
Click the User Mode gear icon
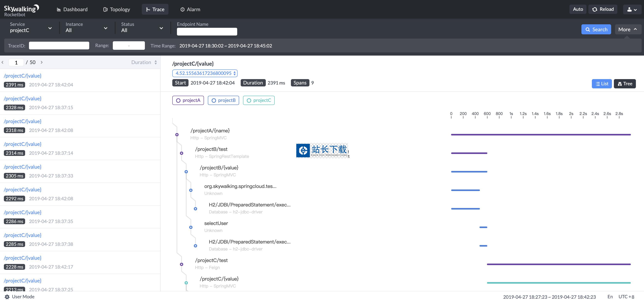7,297
